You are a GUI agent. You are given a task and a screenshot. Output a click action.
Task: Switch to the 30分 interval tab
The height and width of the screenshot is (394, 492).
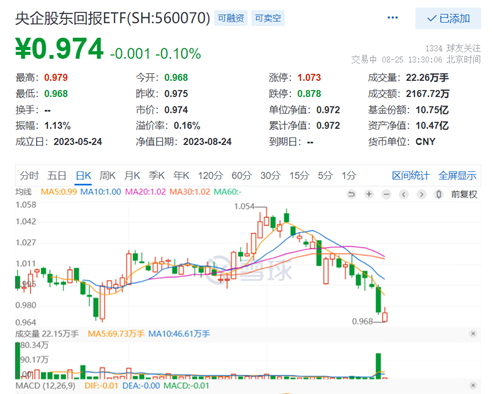(x=270, y=175)
